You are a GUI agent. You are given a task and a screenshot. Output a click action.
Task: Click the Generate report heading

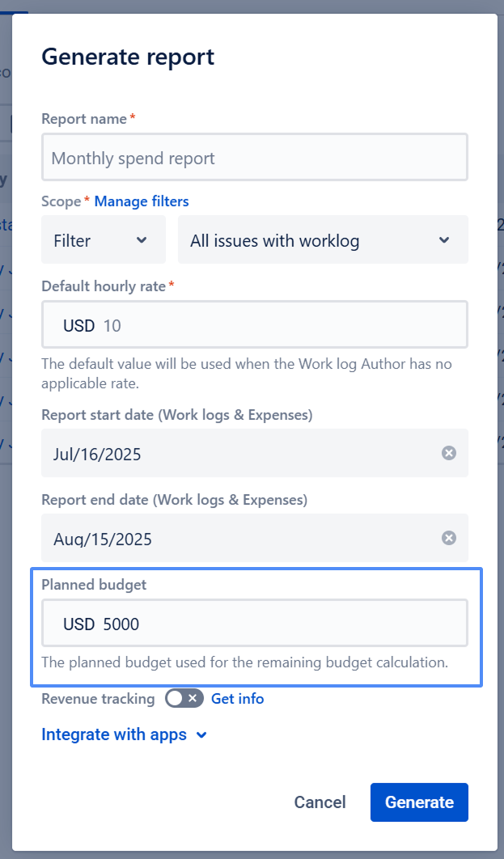tap(128, 57)
